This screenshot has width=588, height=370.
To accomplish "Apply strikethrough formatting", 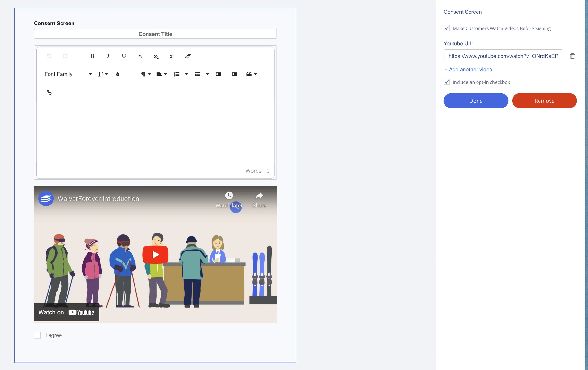I will coord(140,56).
